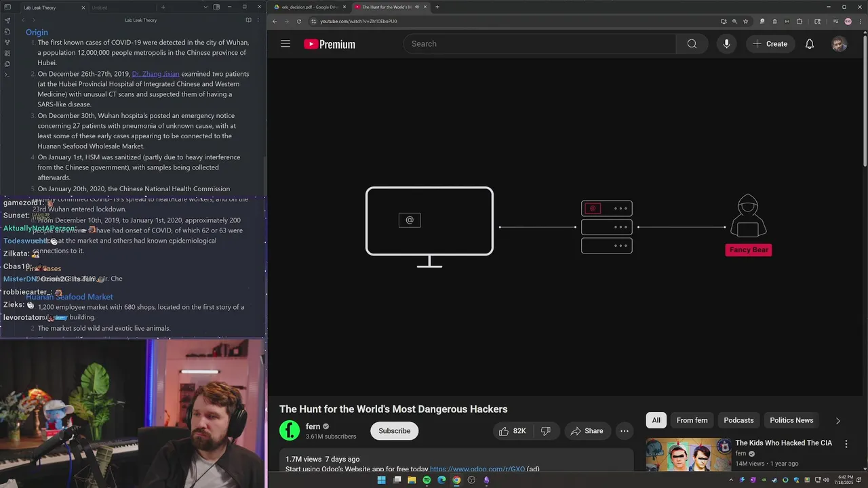Open Obsidian tab list dropdown arrow
The image size is (868, 488).
tap(205, 7)
